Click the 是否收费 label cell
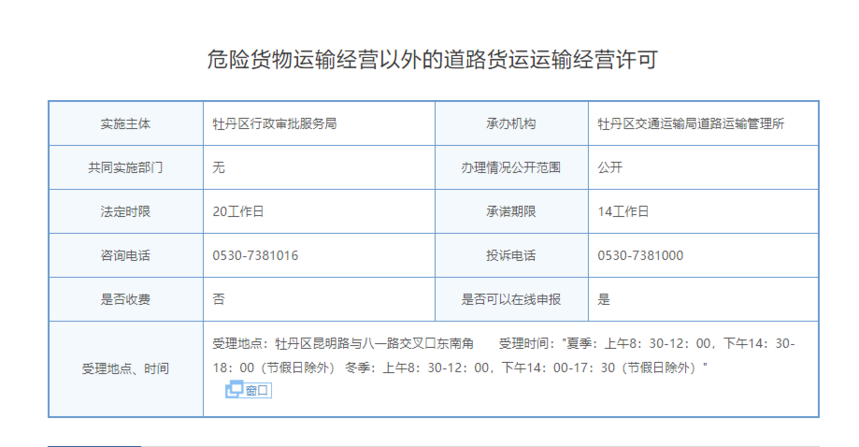 [125, 299]
